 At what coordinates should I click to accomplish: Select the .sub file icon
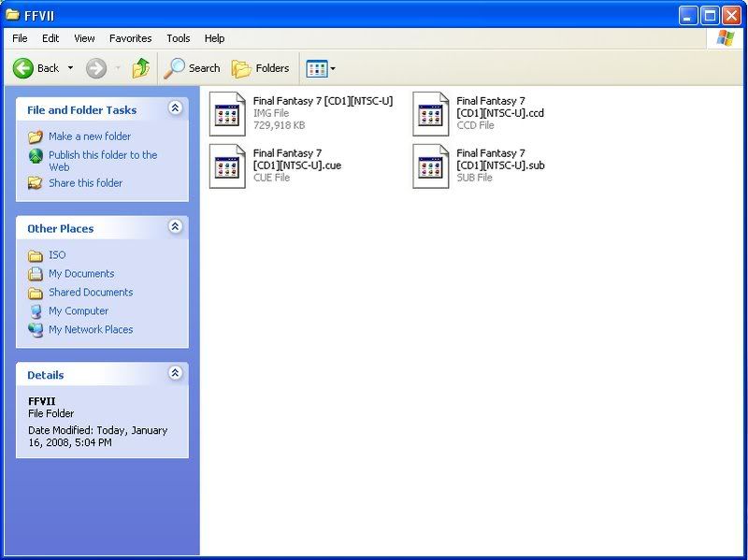coord(431,166)
